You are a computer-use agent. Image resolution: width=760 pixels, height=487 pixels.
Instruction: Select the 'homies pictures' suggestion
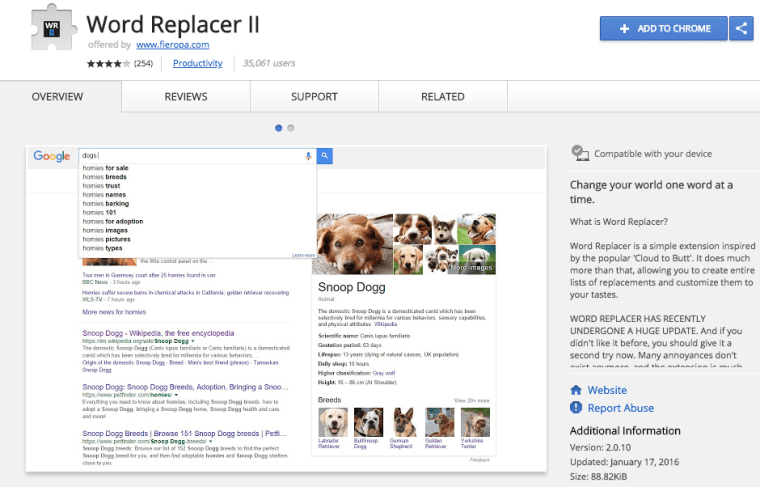106,239
